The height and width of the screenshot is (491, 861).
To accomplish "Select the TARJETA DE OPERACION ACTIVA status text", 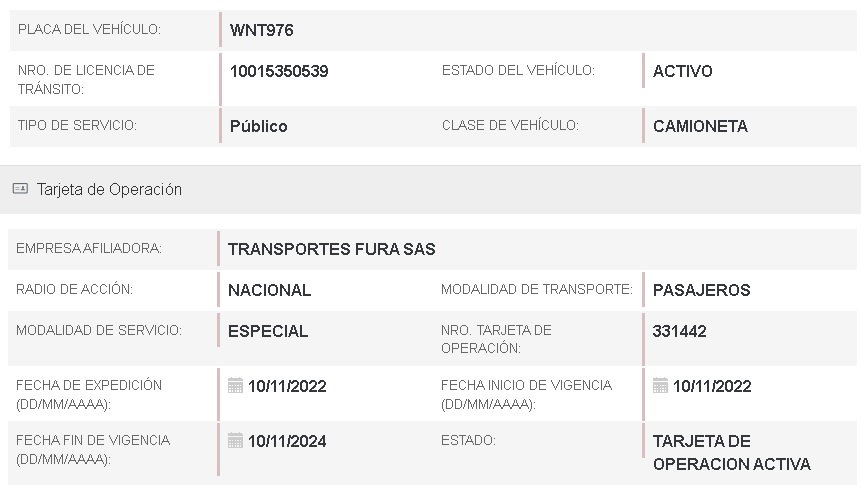I will [731, 452].
